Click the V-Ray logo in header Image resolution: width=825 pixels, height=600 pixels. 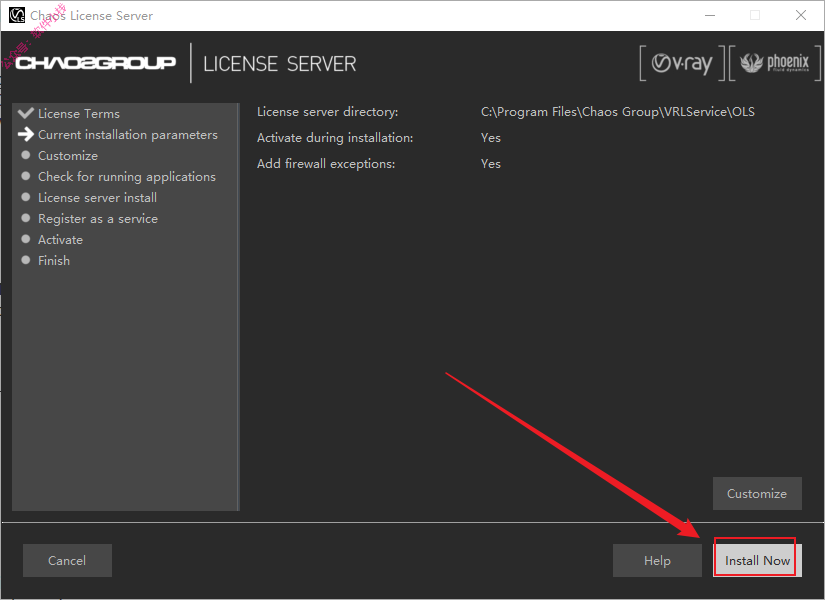tap(682, 63)
